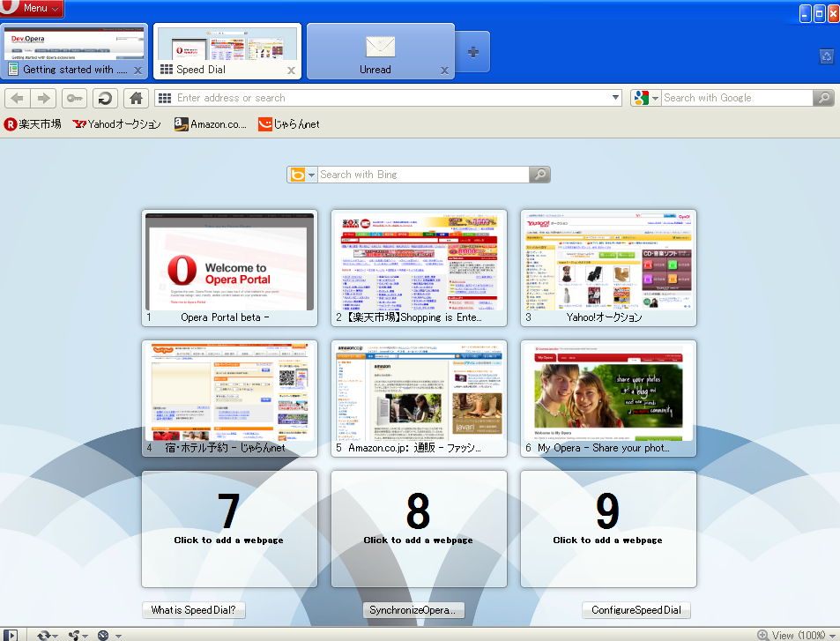Screen dimensions: 840x641
Task: Open a new tab with plus button
Action: (x=473, y=52)
